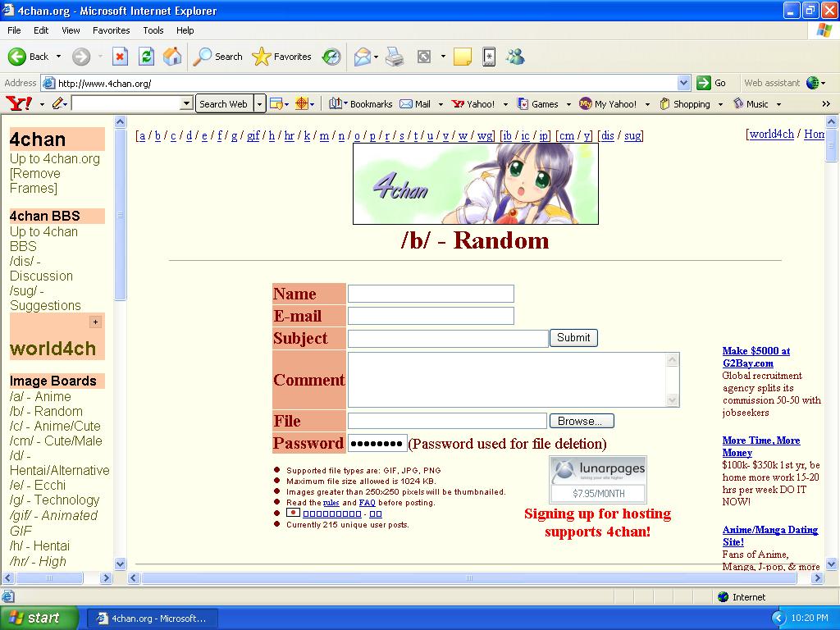This screenshot has width=840, height=630.
Task: Print the page with the printer icon
Action: 395,57
